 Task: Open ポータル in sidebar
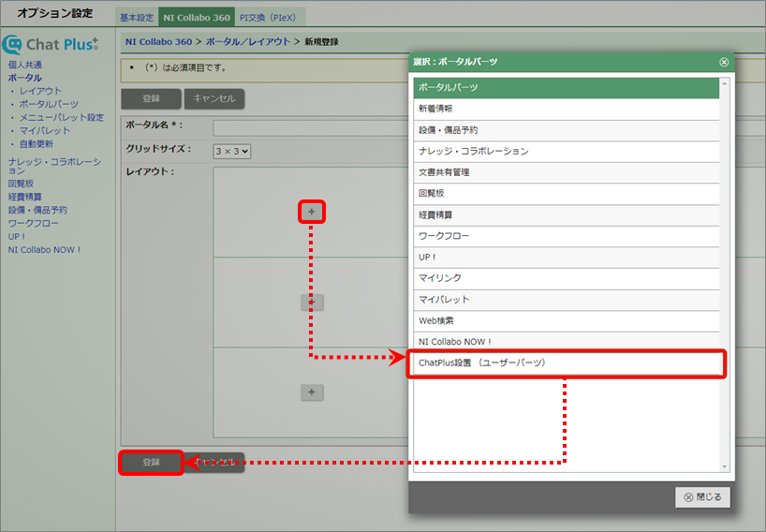[25, 78]
